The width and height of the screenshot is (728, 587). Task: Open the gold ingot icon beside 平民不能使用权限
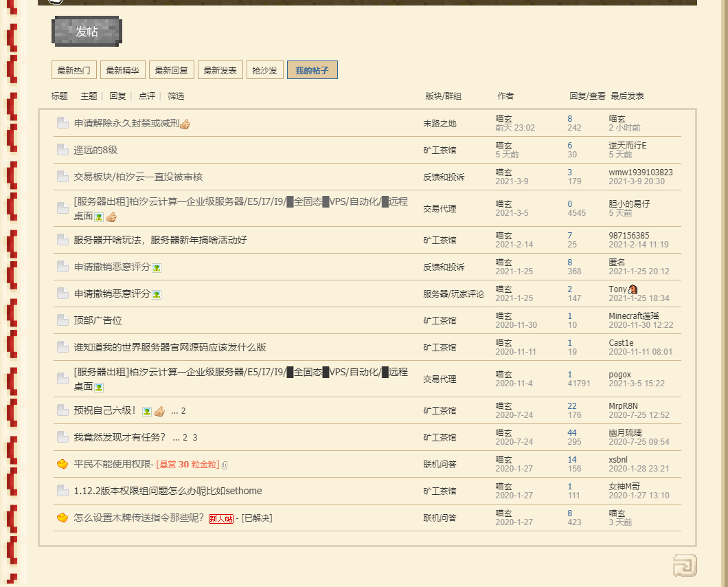[x=62, y=465]
